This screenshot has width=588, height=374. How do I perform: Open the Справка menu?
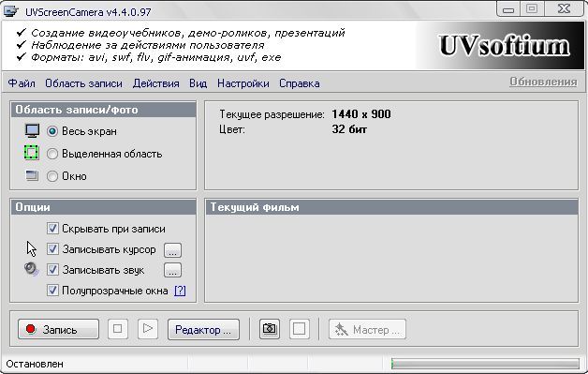coord(300,83)
